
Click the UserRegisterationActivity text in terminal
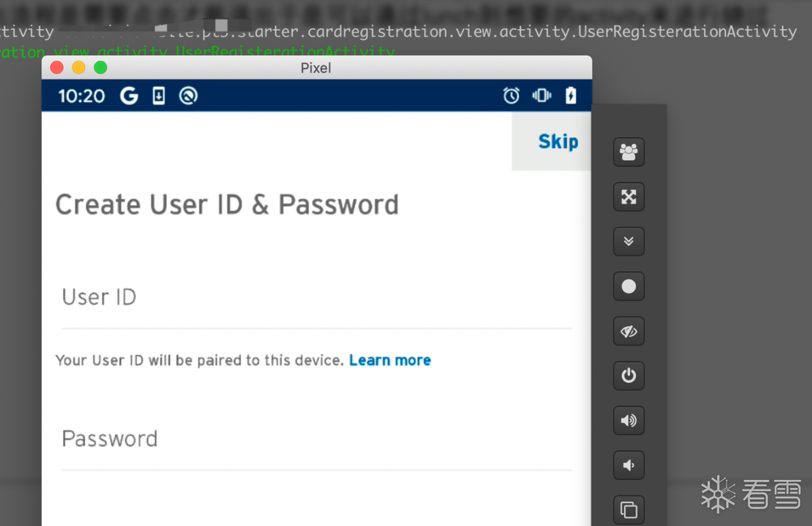tap(688, 32)
